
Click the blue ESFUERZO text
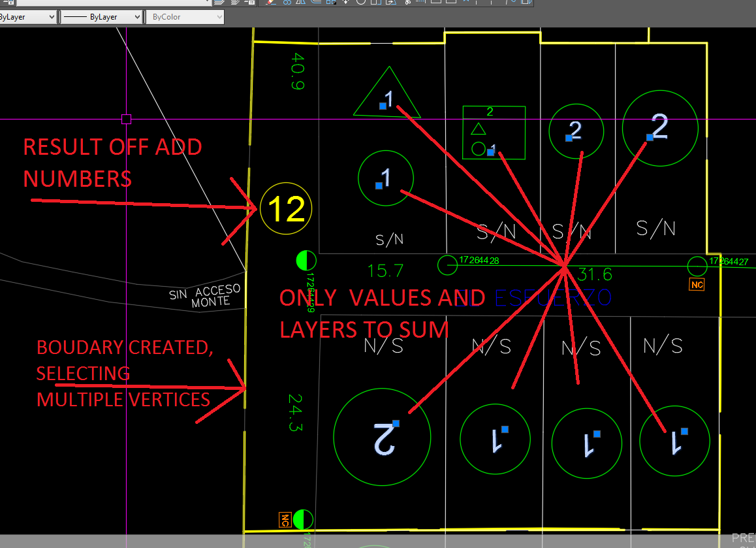point(553,298)
